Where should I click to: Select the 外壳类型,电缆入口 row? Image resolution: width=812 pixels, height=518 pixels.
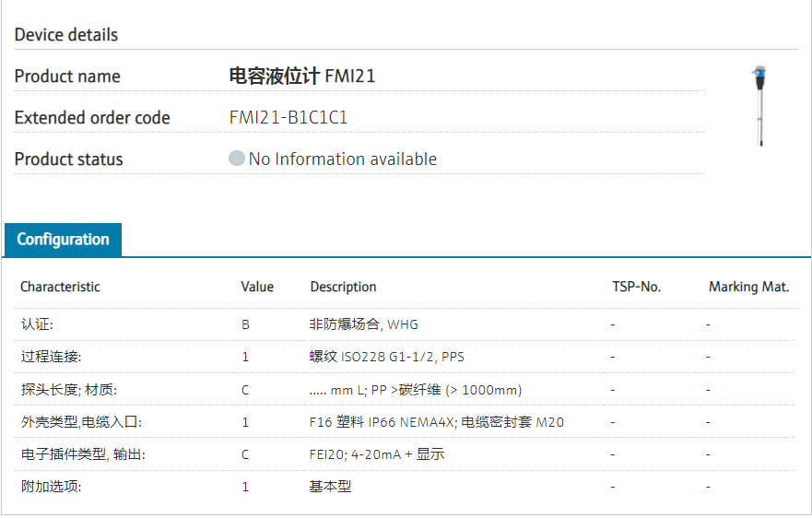coord(81,422)
